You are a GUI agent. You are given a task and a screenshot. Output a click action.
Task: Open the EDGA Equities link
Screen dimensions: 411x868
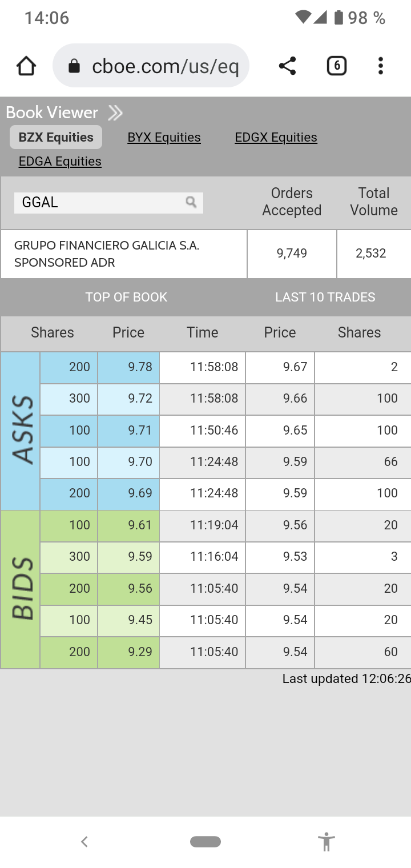(60, 162)
